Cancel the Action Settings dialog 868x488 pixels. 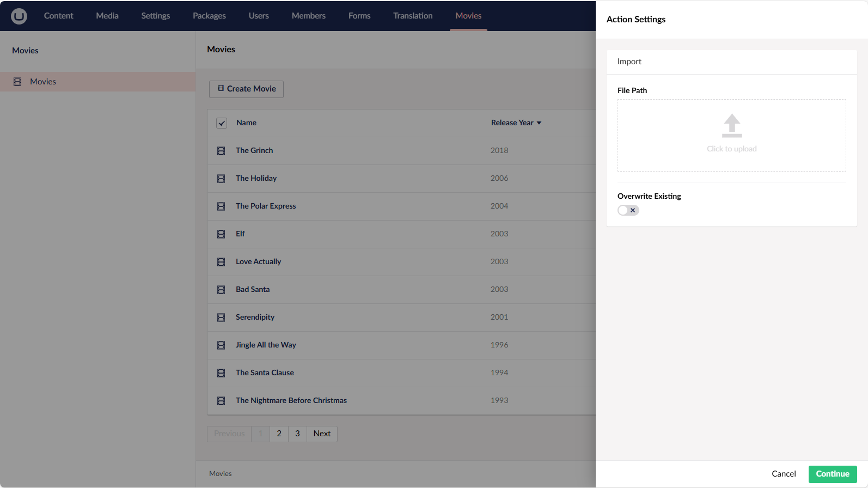point(784,474)
